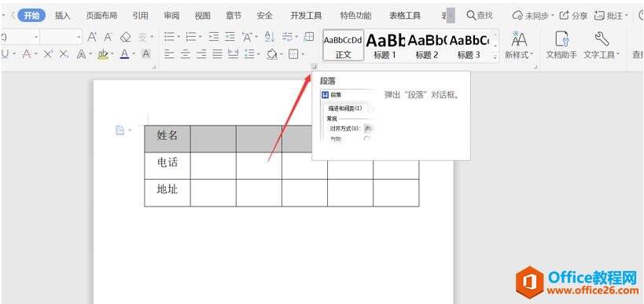Open the 开发工具 tab

[x=306, y=16]
